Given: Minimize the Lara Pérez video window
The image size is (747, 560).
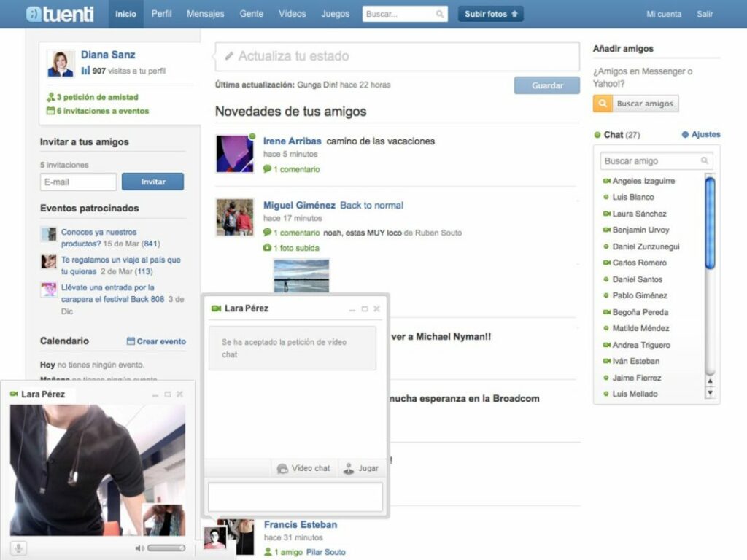Looking at the screenshot, I should pos(155,394).
